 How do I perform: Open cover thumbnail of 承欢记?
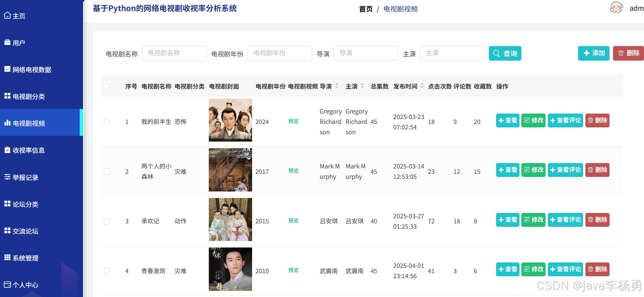pos(230,219)
